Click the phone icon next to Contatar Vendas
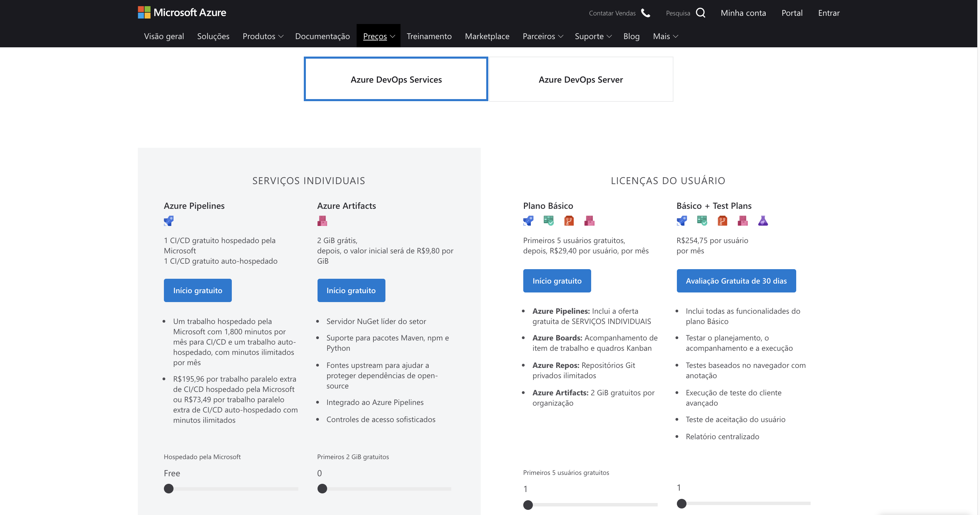The width and height of the screenshot is (980, 515). pos(646,13)
